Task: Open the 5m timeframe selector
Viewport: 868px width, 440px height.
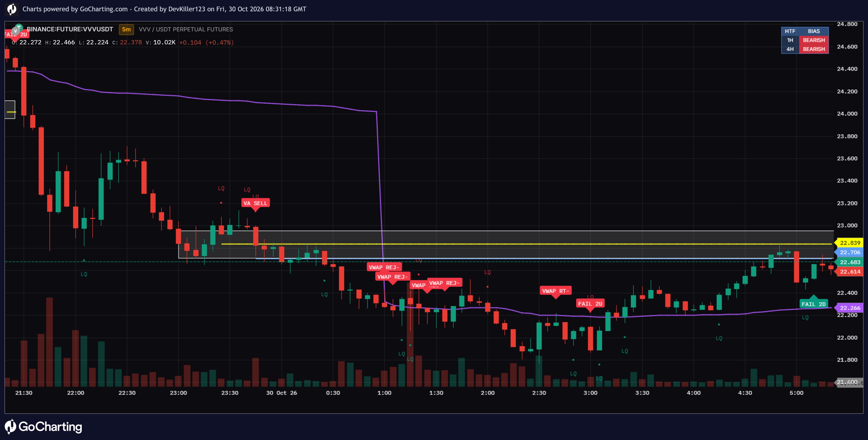Action: click(126, 29)
